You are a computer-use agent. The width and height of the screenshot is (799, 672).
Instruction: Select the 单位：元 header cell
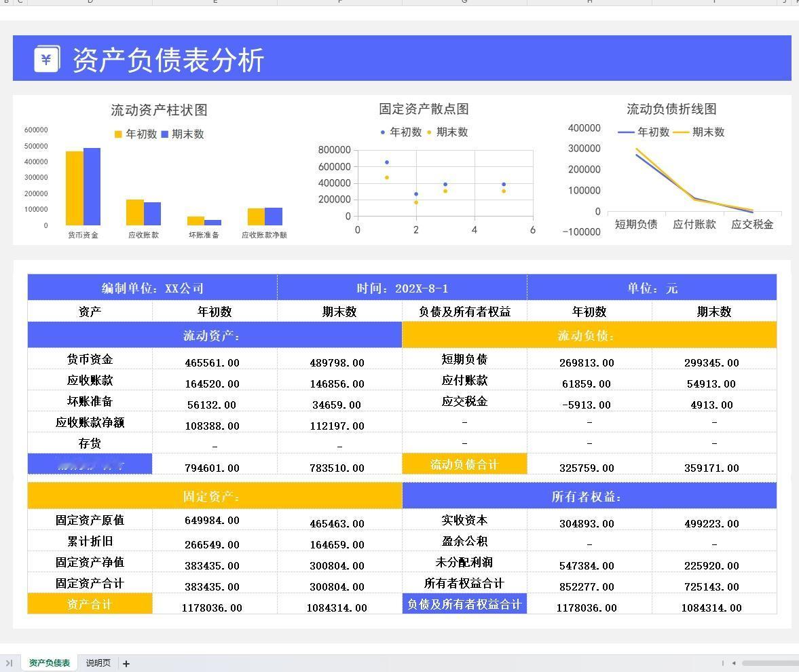click(x=652, y=288)
